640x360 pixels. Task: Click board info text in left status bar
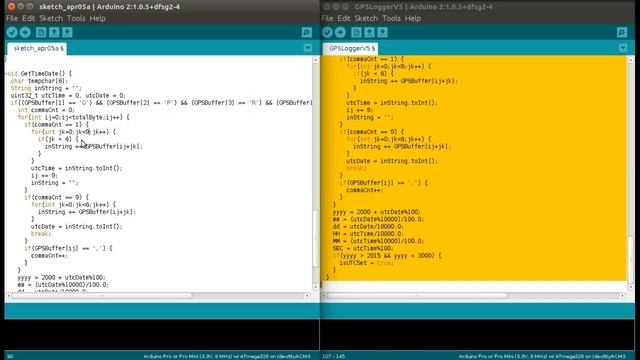(x=227, y=356)
